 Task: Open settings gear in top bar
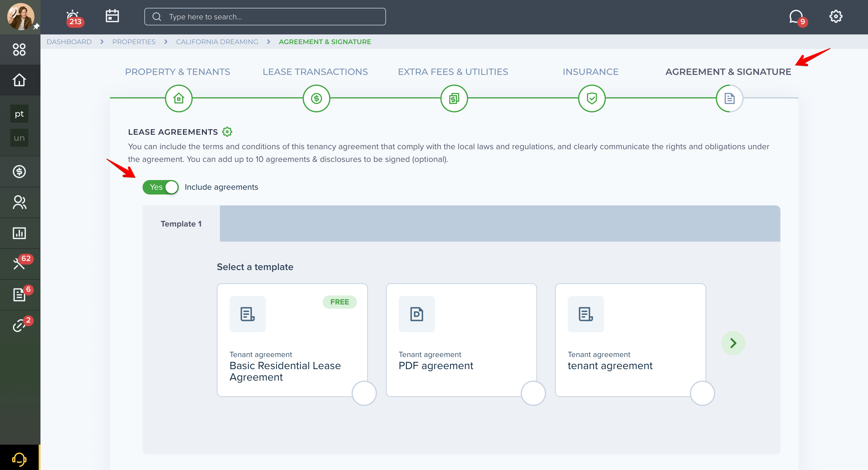[836, 16]
